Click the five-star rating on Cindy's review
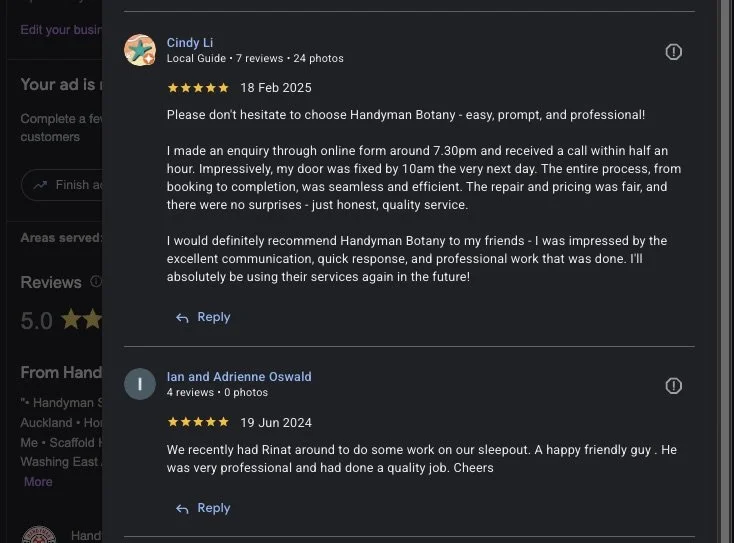Viewport: 734px width, 543px height. 198,88
